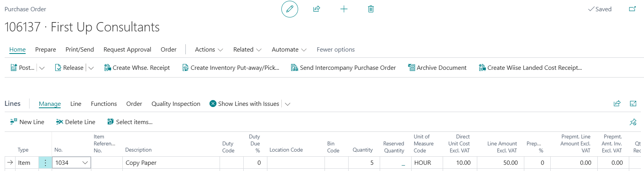Click Create Wiise Landed Cost Receipt
Image resolution: width=644 pixels, height=171 pixels.
tap(531, 67)
